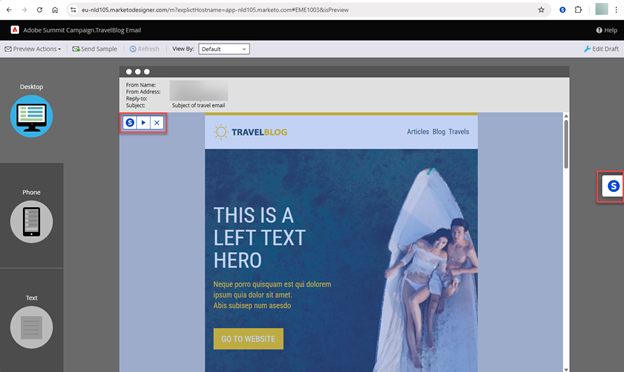Click the GO TO WEBSITE button
The height and width of the screenshot is (372, 624).
248,339
